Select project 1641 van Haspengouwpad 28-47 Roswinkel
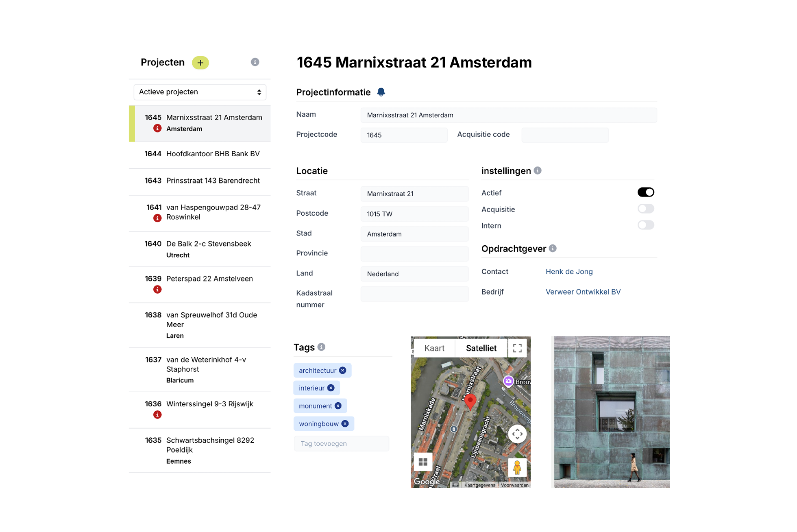Screen dimensions: 797x532 tap(200, 213)
